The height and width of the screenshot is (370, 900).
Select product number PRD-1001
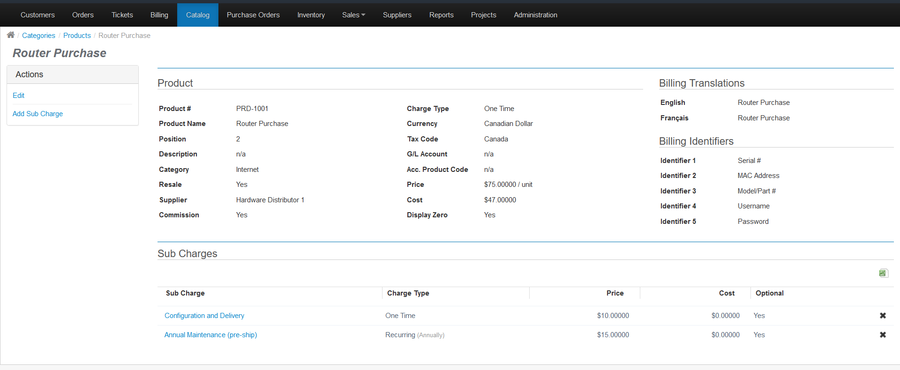[252, 108]
